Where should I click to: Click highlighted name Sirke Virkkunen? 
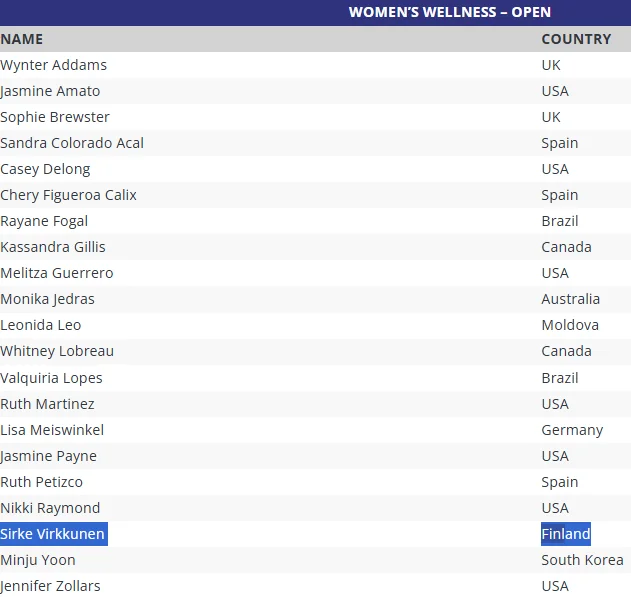[52, 534]
